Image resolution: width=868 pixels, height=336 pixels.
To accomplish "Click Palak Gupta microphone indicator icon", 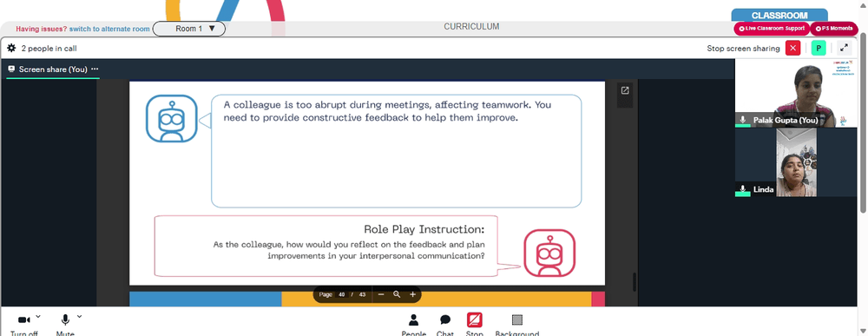I will click(x=742, y=120).
